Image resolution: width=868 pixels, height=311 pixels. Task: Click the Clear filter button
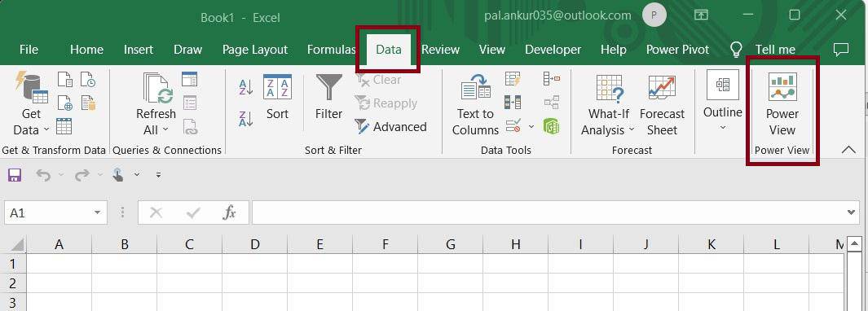pyautogui.click(x=378, y=81)
